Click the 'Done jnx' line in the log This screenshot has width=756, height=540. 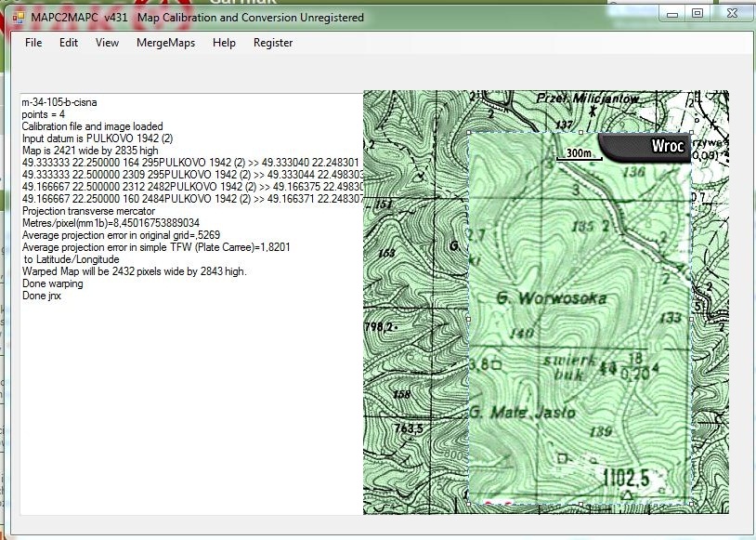coord(42,296)
